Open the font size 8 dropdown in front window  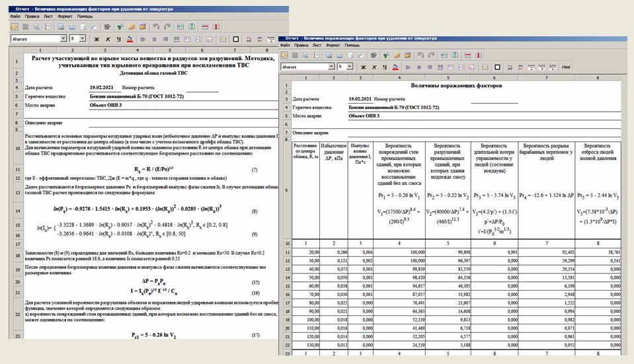point(350,67)
